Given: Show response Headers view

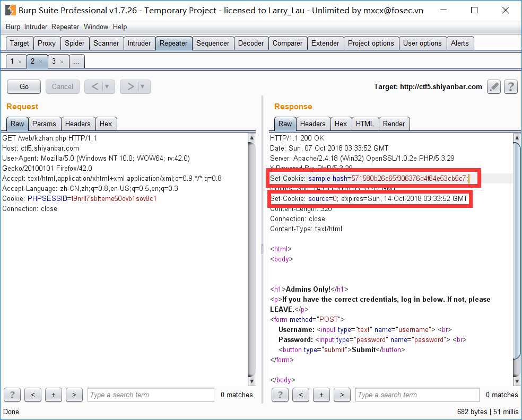Looking at the screenshot, I should (313, 124).
